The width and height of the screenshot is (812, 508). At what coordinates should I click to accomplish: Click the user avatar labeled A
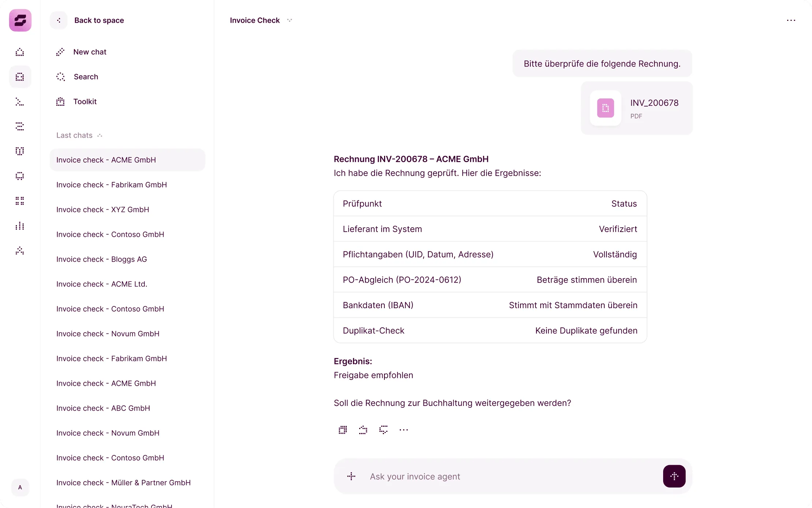pos(20,487)
